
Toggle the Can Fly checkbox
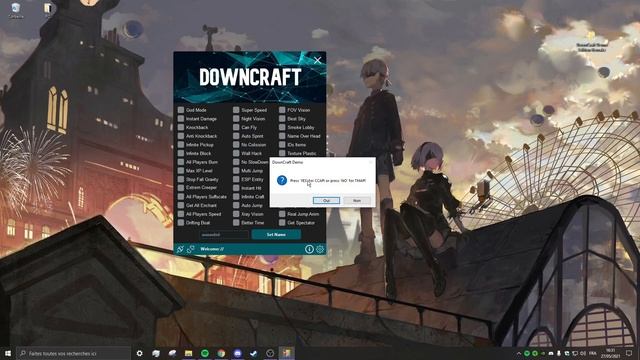coord(236,127)
